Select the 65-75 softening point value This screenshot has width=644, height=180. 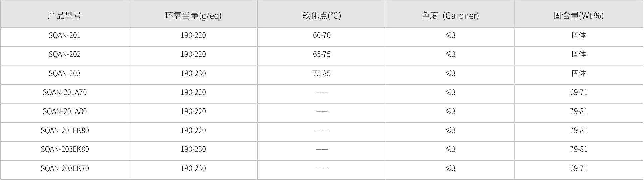click(x=322, y=54)
